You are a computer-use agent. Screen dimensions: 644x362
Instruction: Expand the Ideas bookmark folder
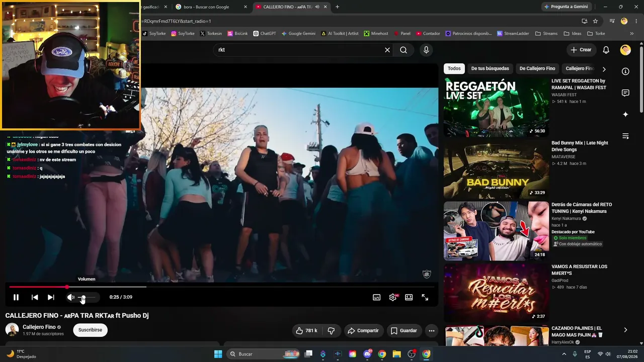(x=573, y=34)
